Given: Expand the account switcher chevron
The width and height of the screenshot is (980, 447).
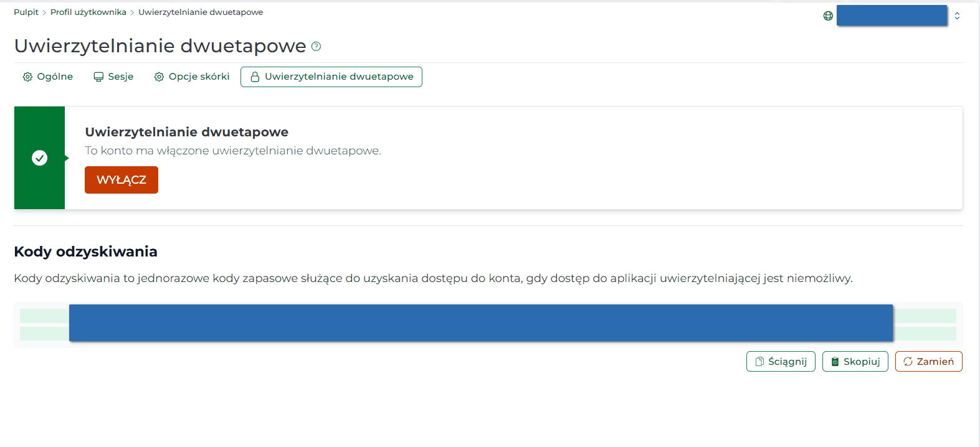Looking at the screenshot, I should pyautogui.click(x=957, y=16).
